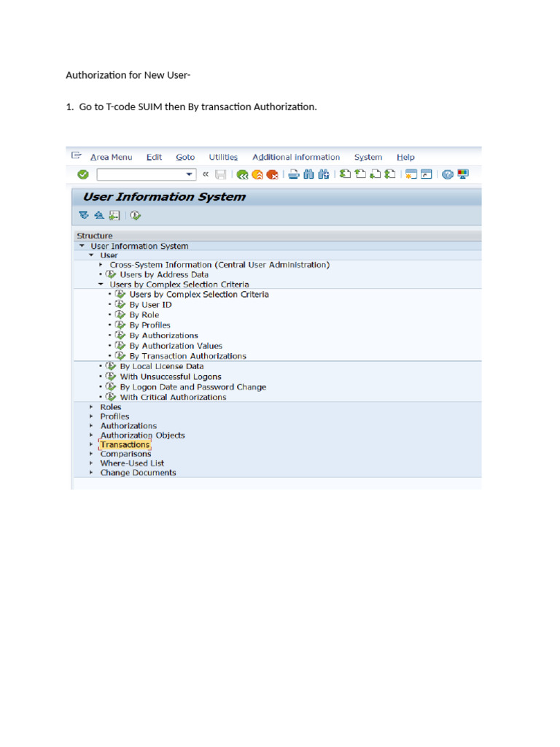Screen dimensions: 560x747
Task: Click the First Page icon
Action: (x=345, y=174)
